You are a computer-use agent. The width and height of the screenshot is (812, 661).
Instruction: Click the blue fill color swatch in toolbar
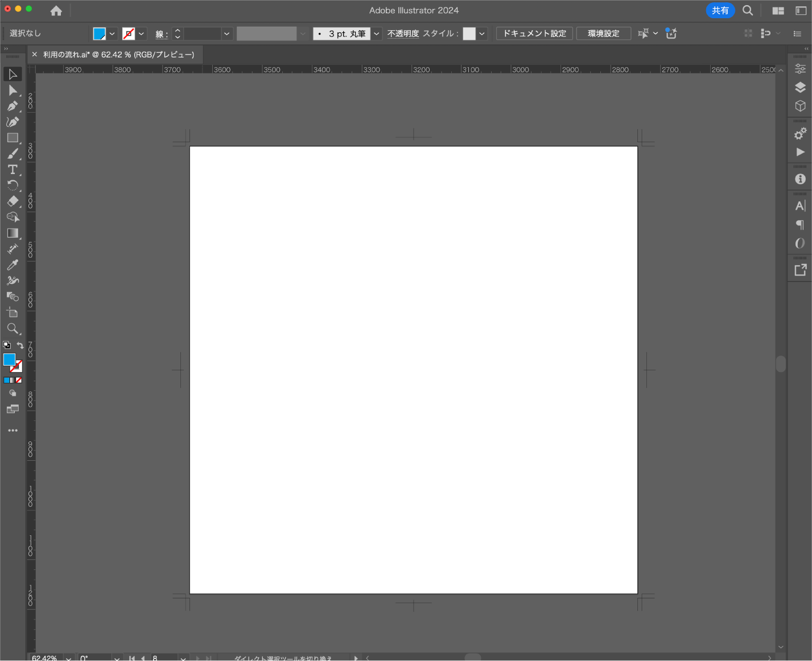9,360
